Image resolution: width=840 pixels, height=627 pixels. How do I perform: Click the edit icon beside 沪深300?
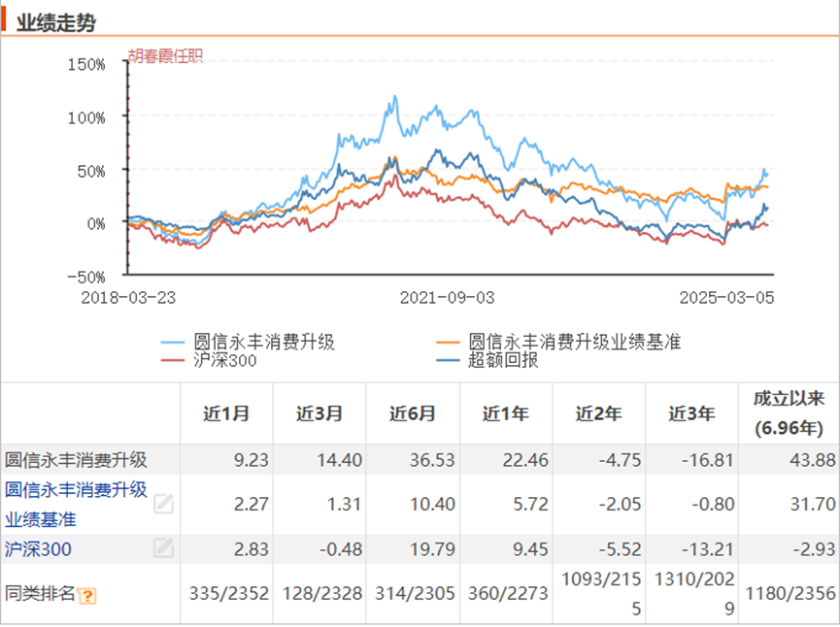tap(163, 547)
